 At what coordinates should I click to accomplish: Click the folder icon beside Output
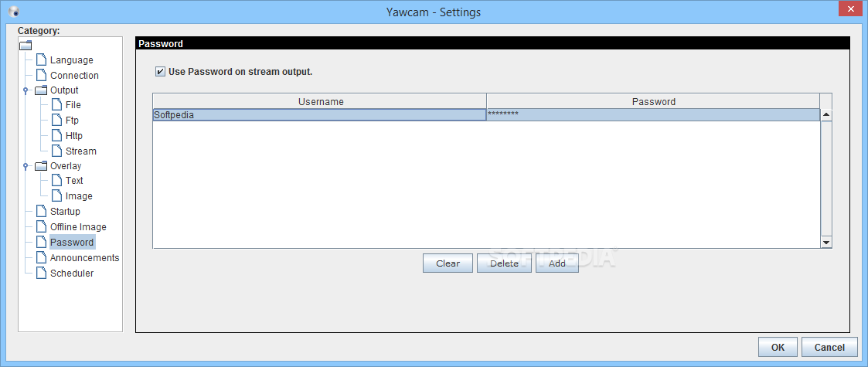pyautogui.click(x=41, y=90)
